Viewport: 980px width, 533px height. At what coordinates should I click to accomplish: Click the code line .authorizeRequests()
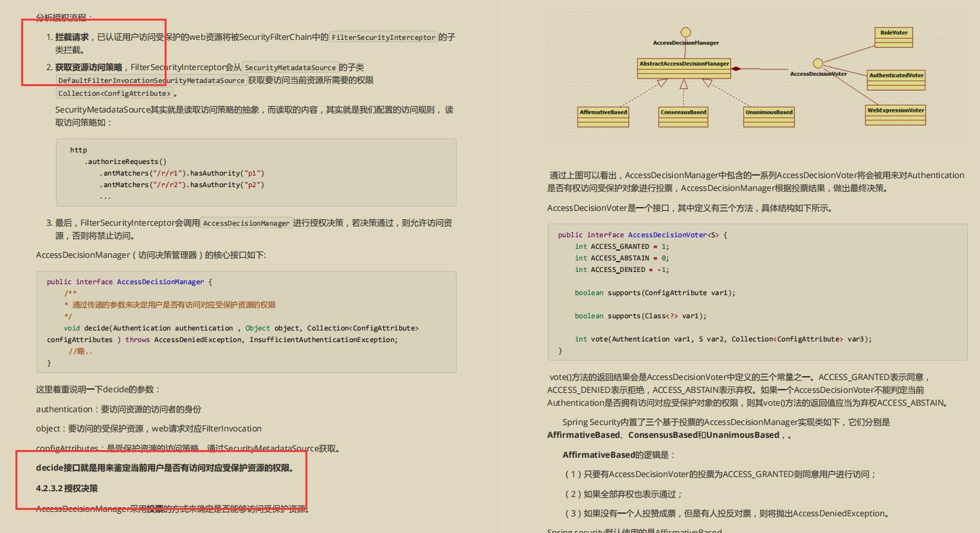[x=125, y=161]
